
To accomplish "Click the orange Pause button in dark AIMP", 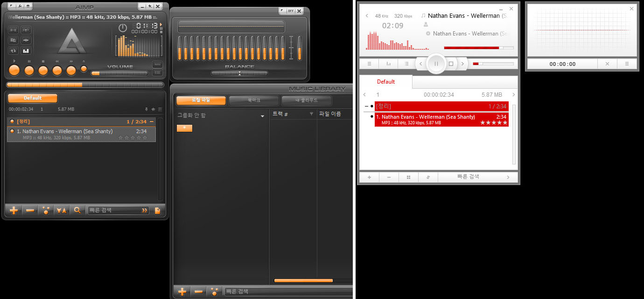I will coord(29,71).
